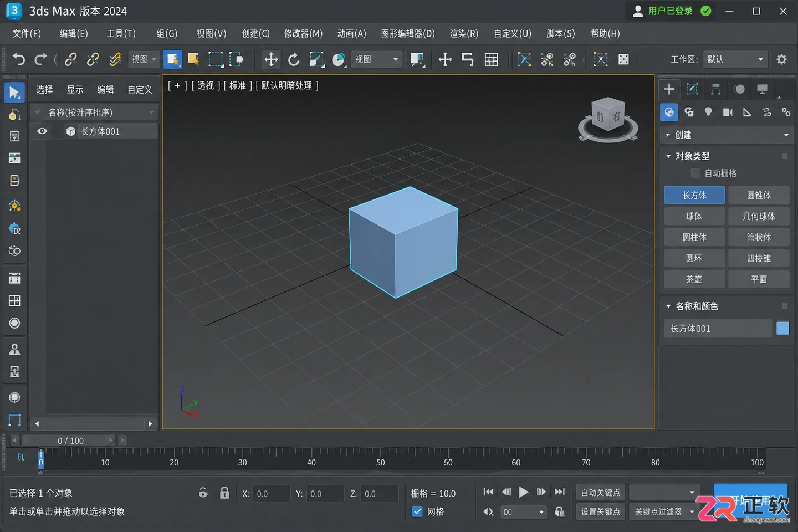
Task: Open the key selection set dropdown
Action: click(664, 493)
